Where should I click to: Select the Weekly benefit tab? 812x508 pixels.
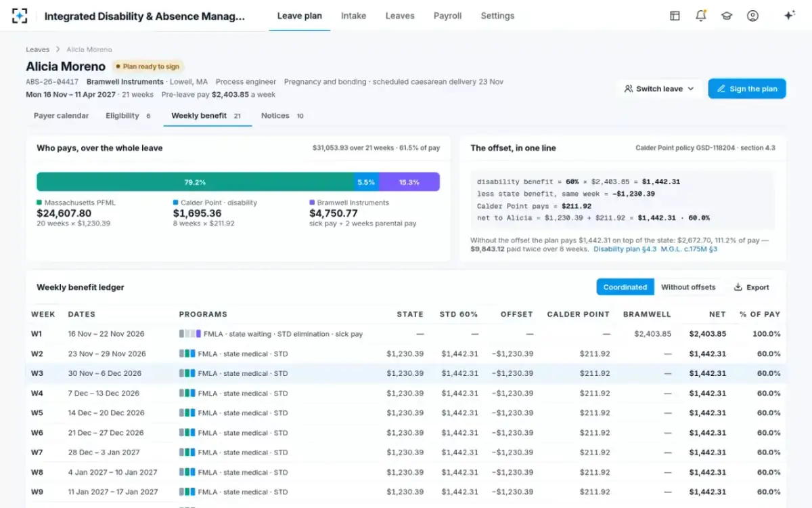(x=207, y=116)
